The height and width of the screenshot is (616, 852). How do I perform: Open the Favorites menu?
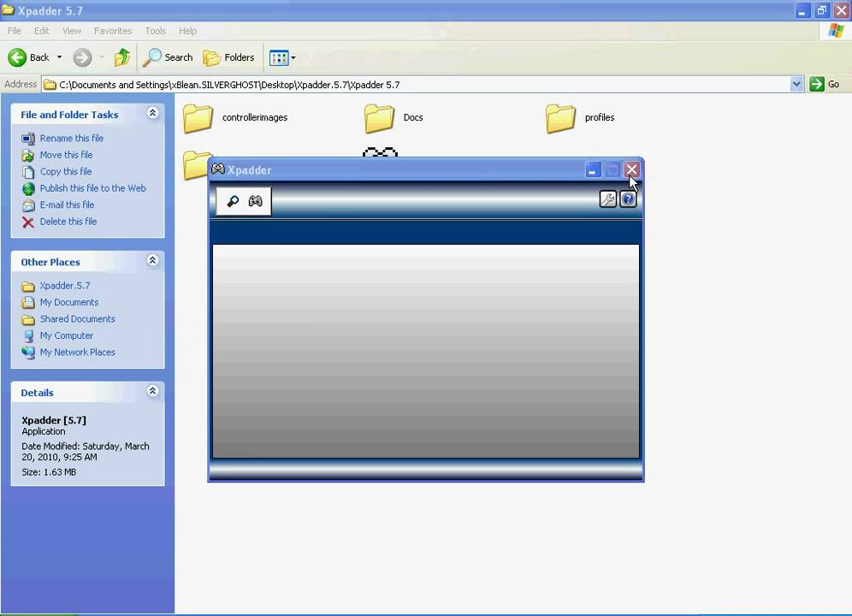click(113, 31)
